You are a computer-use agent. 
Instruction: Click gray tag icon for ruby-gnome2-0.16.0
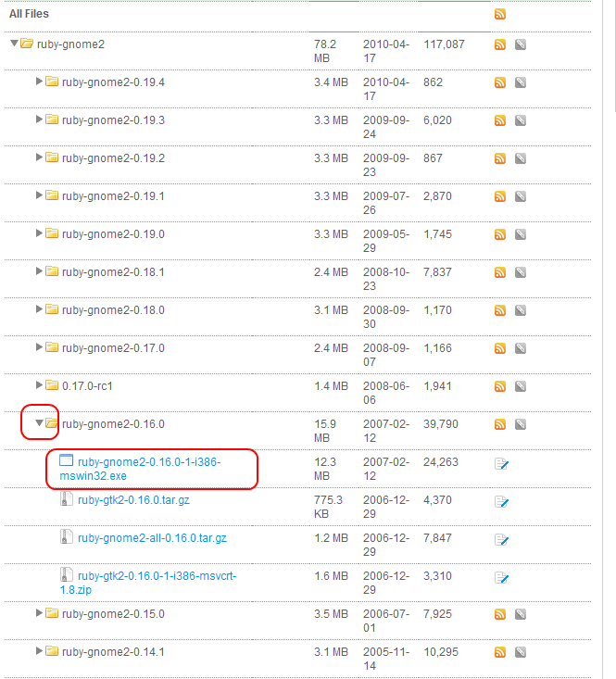[x=521, y=424]
